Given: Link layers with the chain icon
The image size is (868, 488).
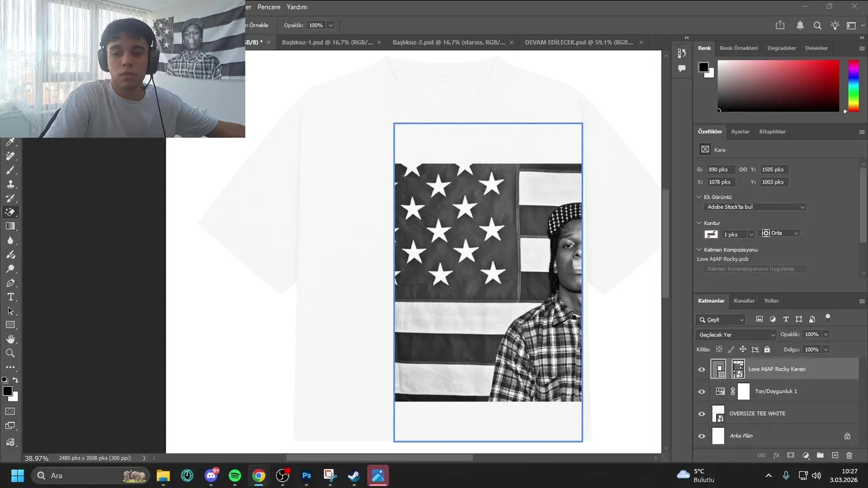Looking at the screenshot, I should (762, 455).
